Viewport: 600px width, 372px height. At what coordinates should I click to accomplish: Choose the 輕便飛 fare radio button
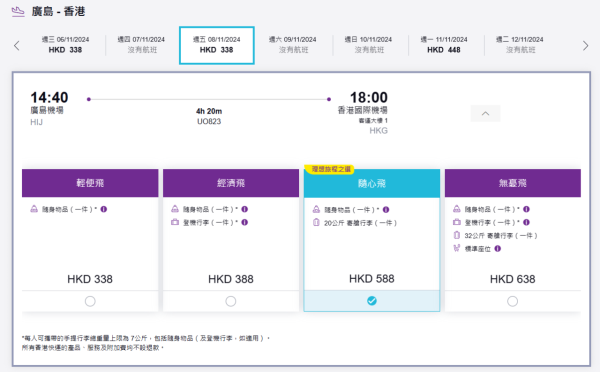click(90, 301)
